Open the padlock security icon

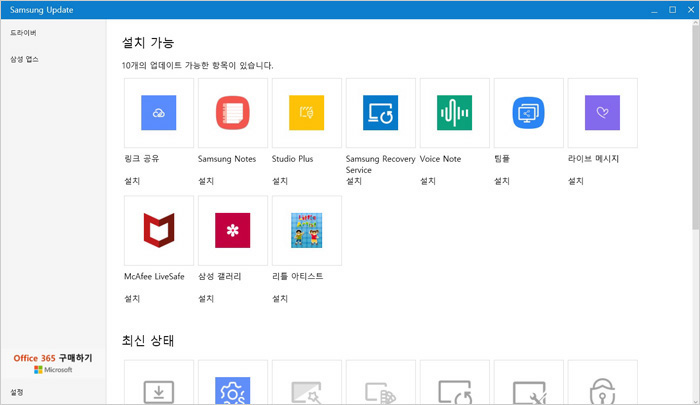[x=602, y=392]
